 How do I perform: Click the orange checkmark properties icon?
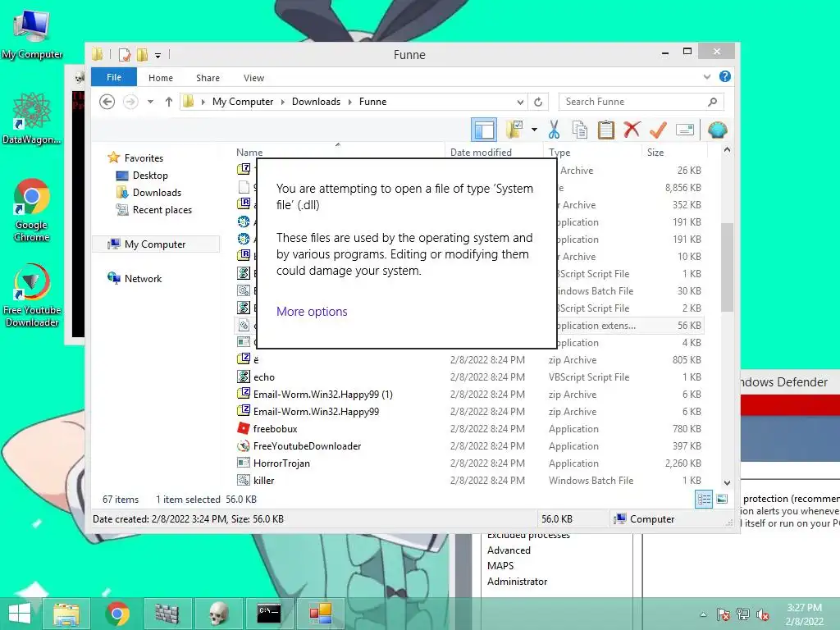click(x=658, y=130)
